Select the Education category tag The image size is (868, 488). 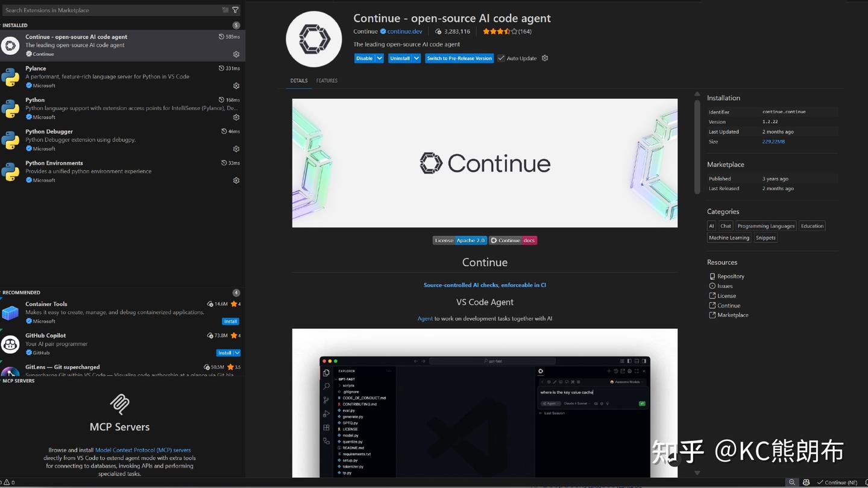click(x=812, y=226)
